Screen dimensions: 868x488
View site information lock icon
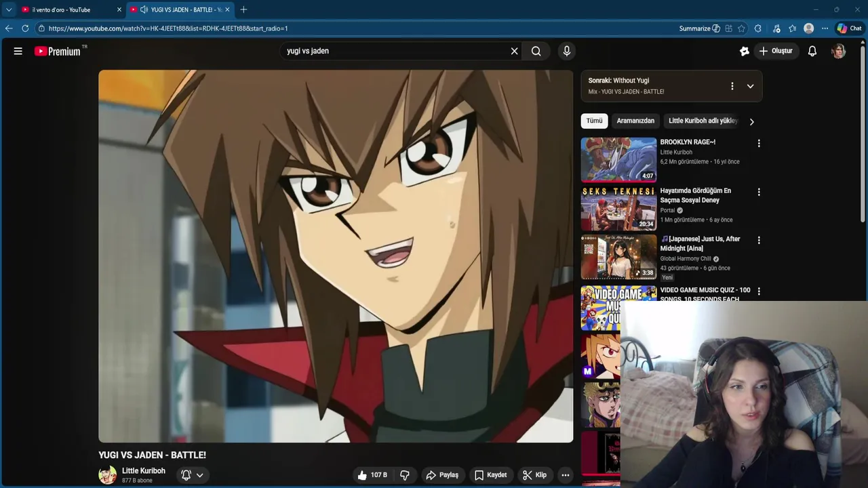click(x=41, y=28)
